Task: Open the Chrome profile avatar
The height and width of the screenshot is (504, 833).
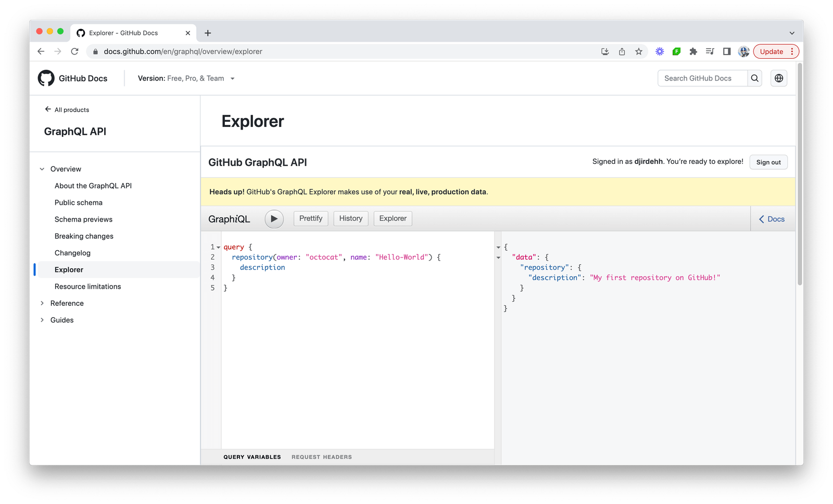Action: point(744,51)
